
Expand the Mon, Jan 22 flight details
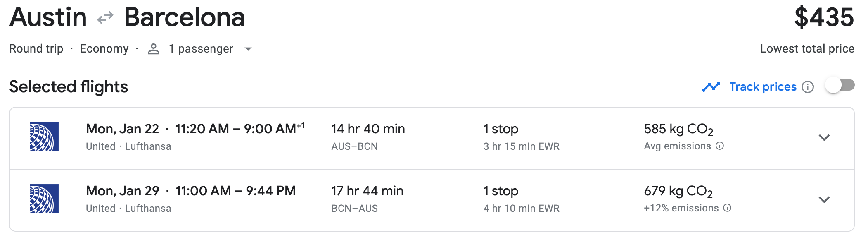click(x=824, y=138)
